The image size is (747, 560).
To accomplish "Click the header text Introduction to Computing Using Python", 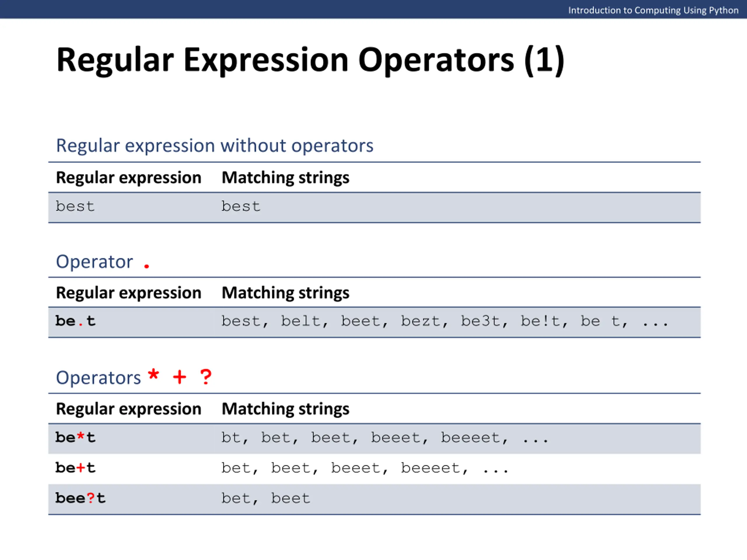I will pyautogui.click(x=653, y=10).
